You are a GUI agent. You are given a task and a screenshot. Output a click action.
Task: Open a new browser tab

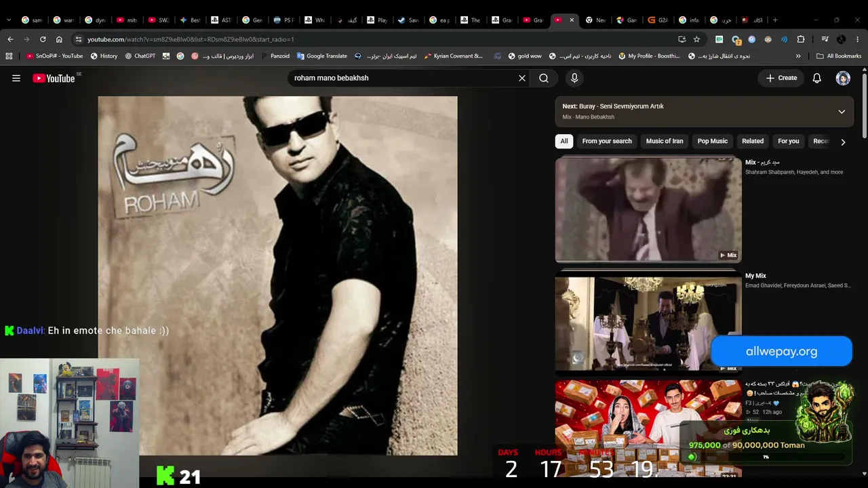(775, 20)
